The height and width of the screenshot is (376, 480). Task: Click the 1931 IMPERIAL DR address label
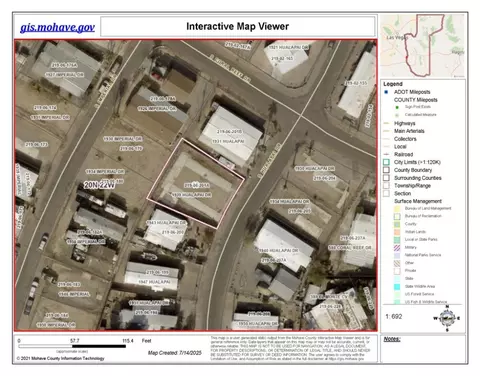pyautogui.click(x=50, y=117)
